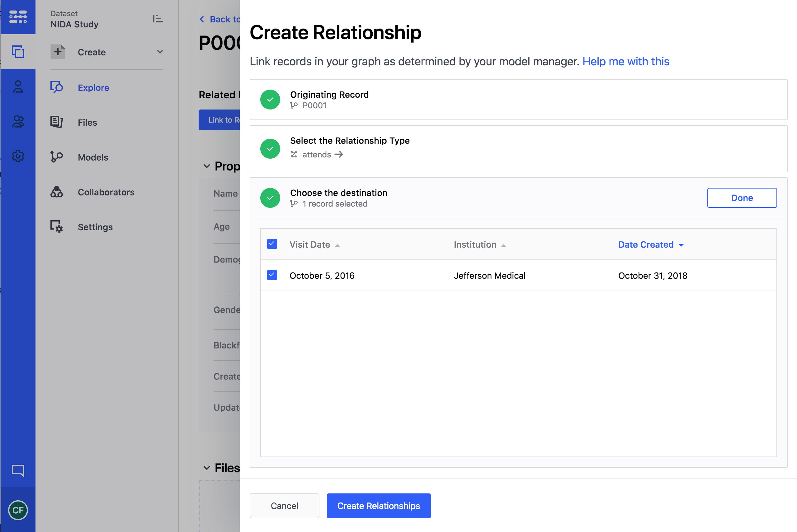Screen dimensions: 797x532
Task: Open the Originating Record step panel
Action: click(518, 100)
